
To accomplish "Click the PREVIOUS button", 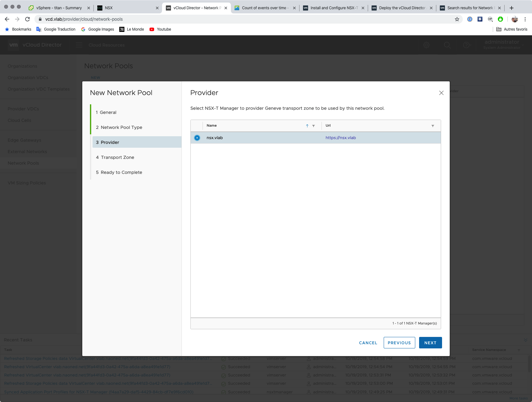I will (x=399, y=343).
